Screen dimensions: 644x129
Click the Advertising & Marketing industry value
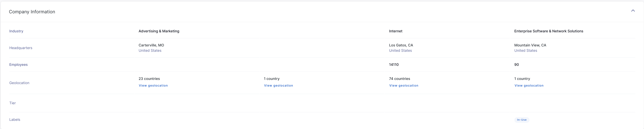click(x=159, y=31)
